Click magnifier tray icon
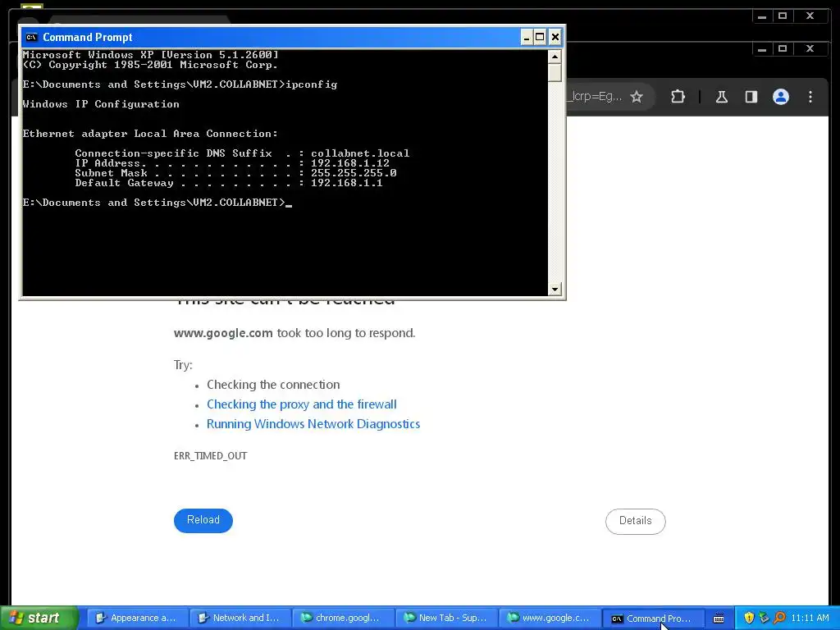Viewport: 840px width, 630px height. [779, 619]
